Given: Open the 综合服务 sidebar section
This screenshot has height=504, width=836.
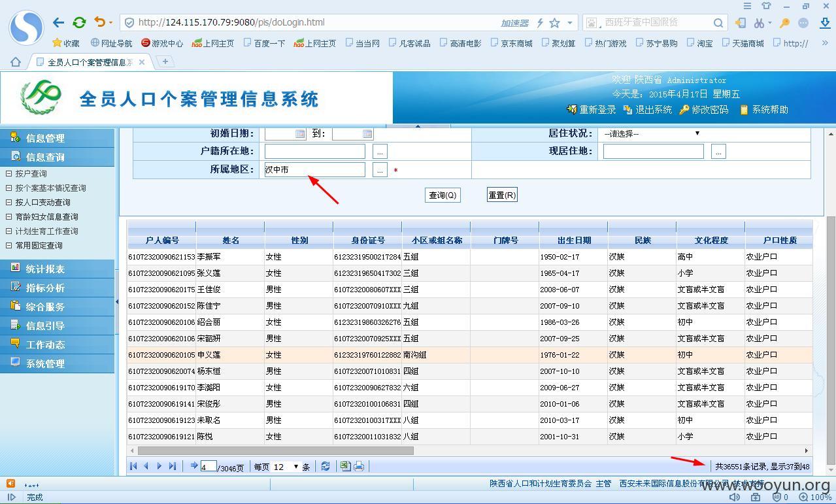Looking at the screenshot, I should pyautogui.click(x=57, y=307).
